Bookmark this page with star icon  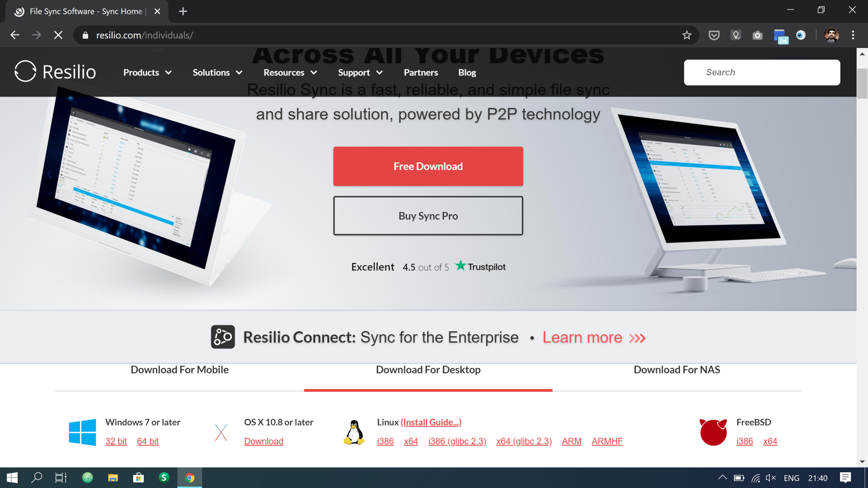(x=687, y=35)
